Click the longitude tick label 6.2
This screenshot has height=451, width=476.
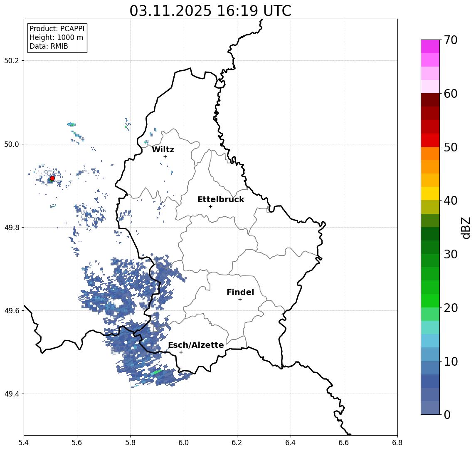237,443
